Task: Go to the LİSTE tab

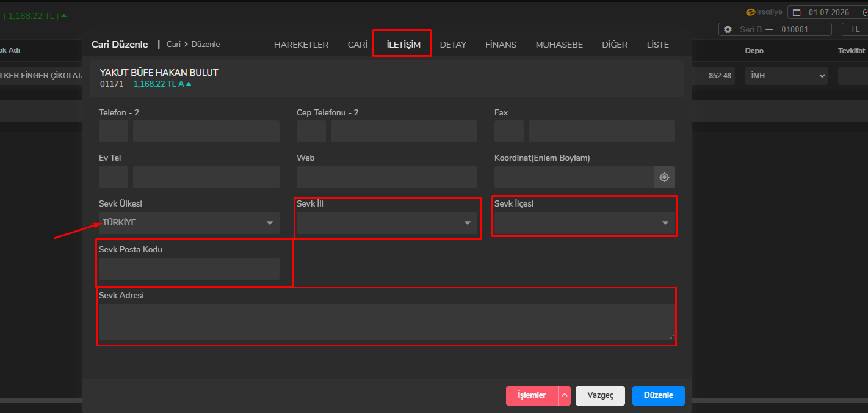Action: (x=658, y=45)
